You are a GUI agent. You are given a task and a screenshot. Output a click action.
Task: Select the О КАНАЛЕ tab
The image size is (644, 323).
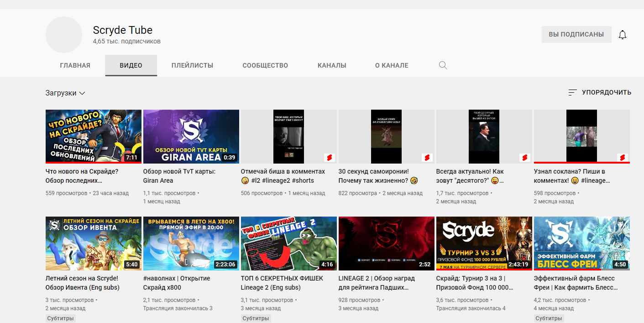point(392,65)
